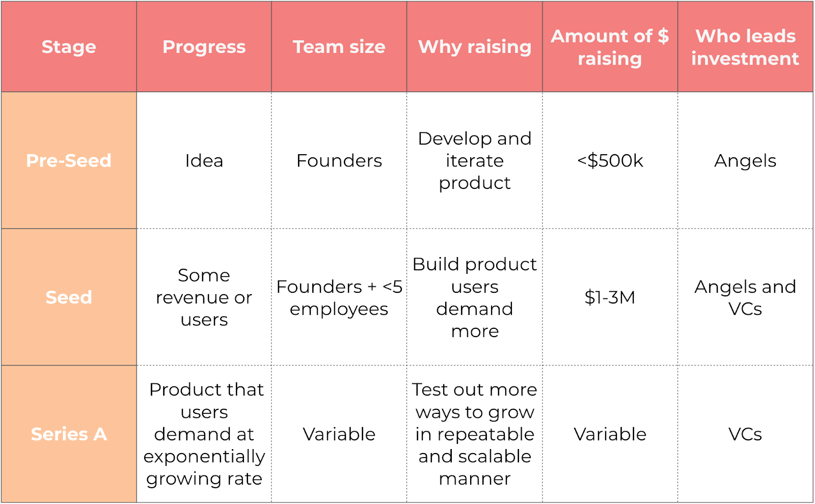Viewport: 815px width, 504px height.
Task: Select the Variable cell under Team size
Action: pyautogui.click(x=339, y=434)
